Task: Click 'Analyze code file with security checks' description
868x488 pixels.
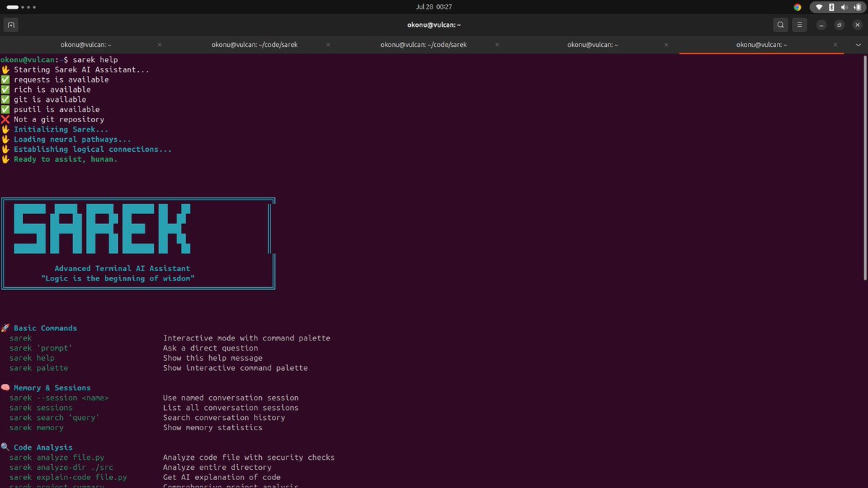Action: pyautogui.click(x=249, y=458)
